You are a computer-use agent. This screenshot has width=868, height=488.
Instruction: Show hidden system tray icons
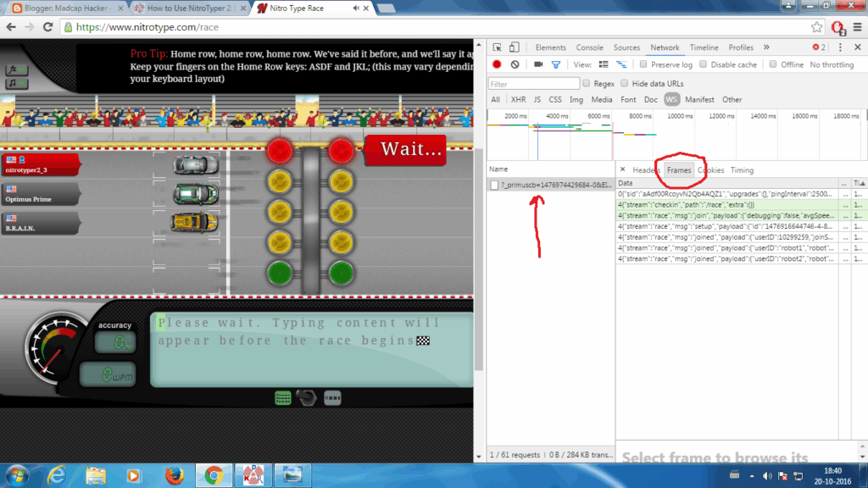point(752,476)
